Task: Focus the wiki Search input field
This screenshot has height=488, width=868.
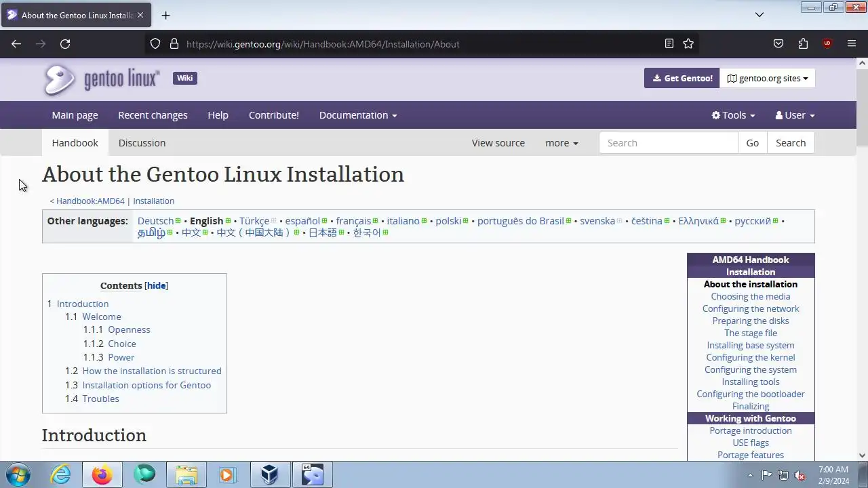Action: 668,143
